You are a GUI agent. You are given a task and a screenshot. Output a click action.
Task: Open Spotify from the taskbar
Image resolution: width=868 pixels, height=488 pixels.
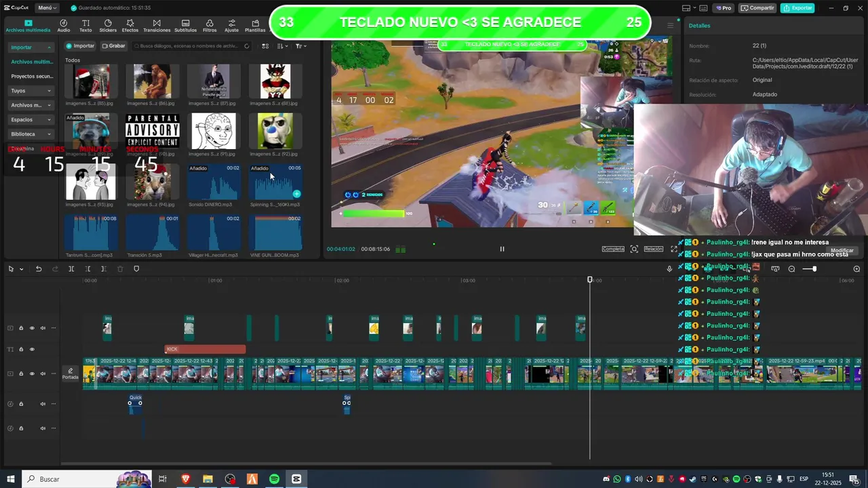tap(274, 479)
